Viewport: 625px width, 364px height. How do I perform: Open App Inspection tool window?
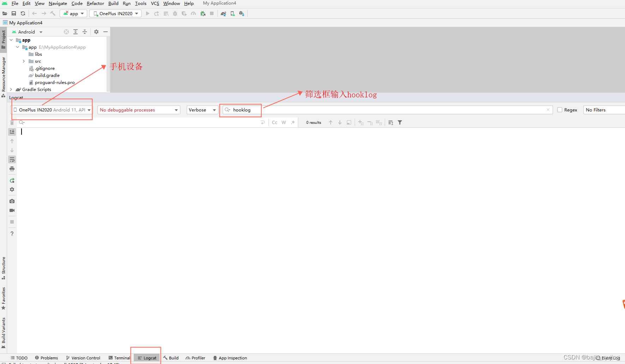230,358
